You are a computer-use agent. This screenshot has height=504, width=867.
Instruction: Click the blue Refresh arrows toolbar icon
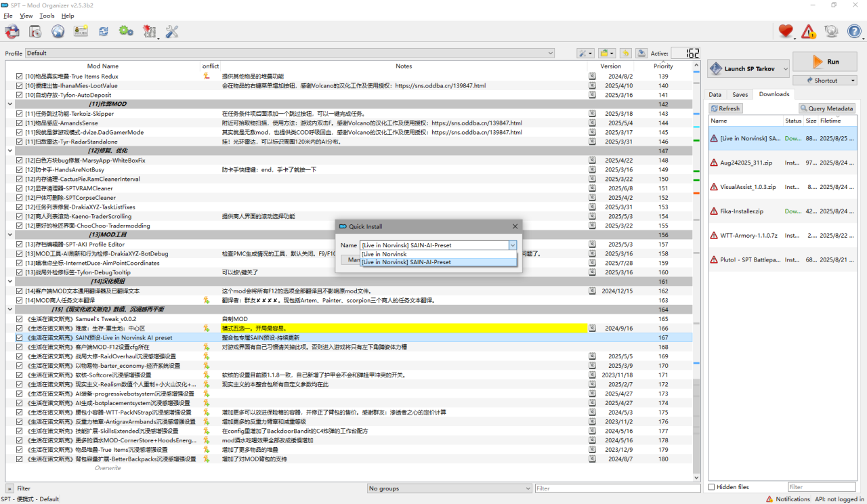tap(103, 31)
